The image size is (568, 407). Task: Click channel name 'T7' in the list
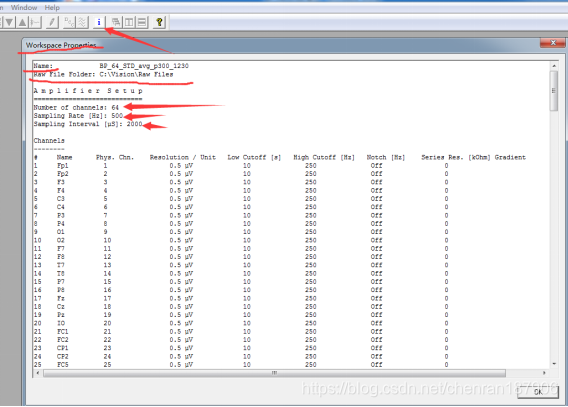[x=60, y=265]
